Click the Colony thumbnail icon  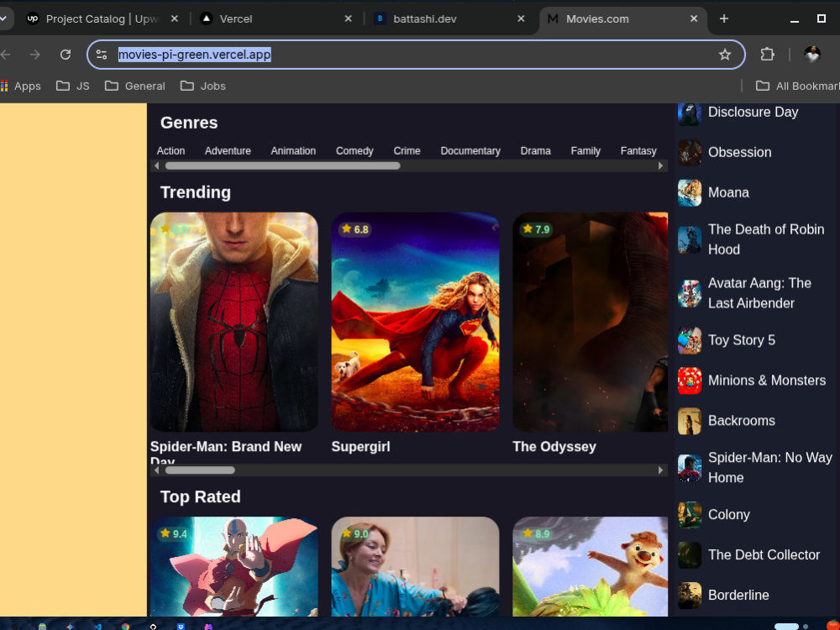tap(690, 514)
